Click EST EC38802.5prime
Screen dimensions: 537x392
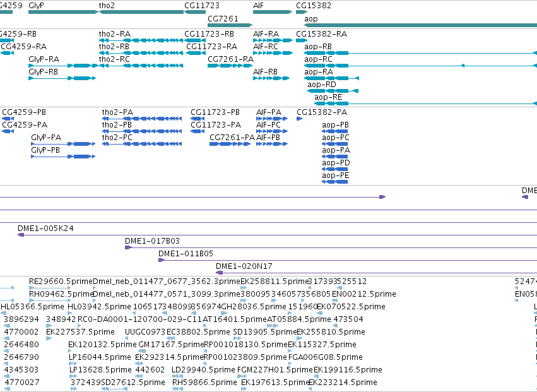pos(170,338)
